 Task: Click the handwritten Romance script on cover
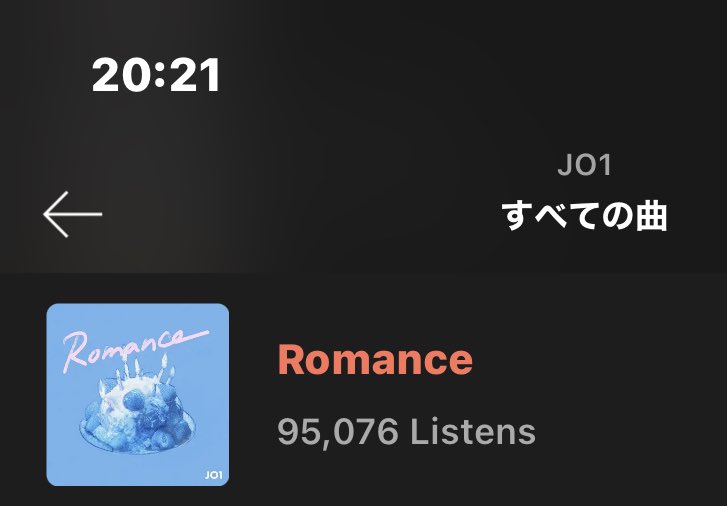coord(134,349)
